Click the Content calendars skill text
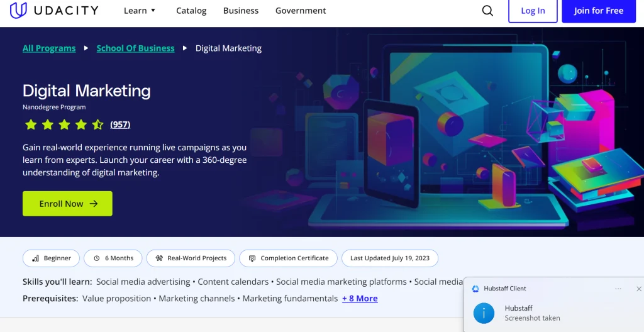The image size is (644, 332). [233, 282]
